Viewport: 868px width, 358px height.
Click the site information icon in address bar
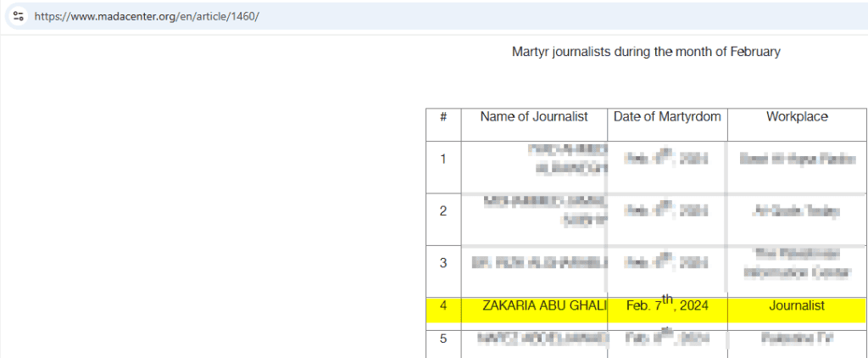click(18, 16)
